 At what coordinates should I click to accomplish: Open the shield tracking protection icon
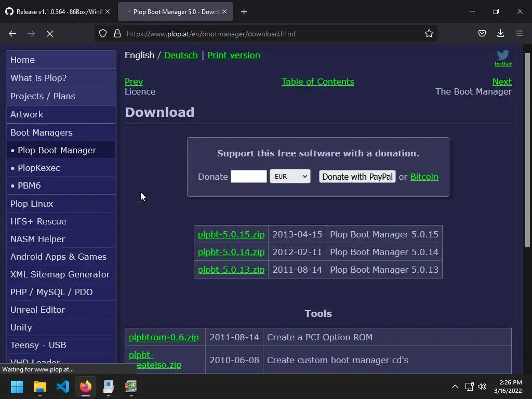click(x=103, y=34)
